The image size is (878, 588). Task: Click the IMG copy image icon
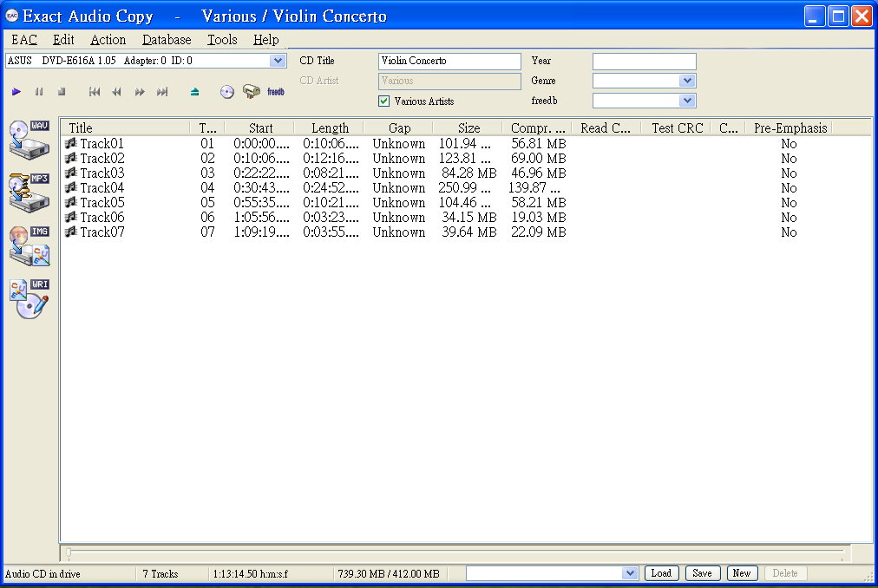[x=29, y=245]
